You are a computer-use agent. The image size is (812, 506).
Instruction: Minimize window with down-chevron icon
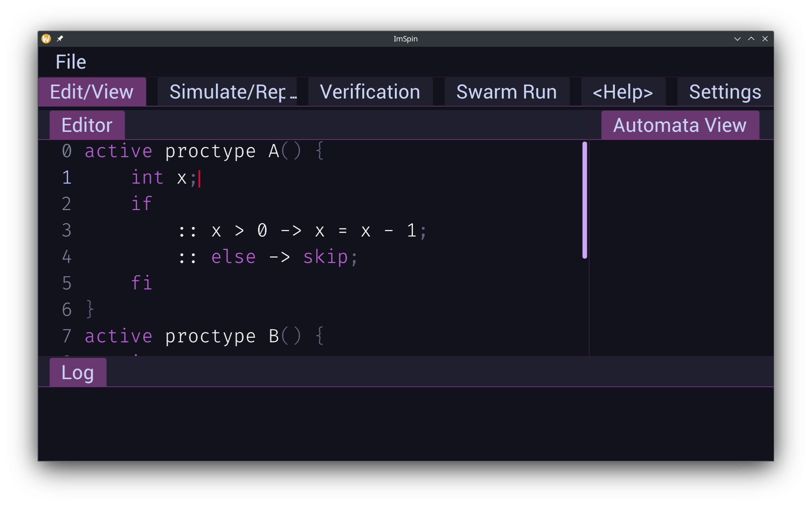tap(737, 39)
